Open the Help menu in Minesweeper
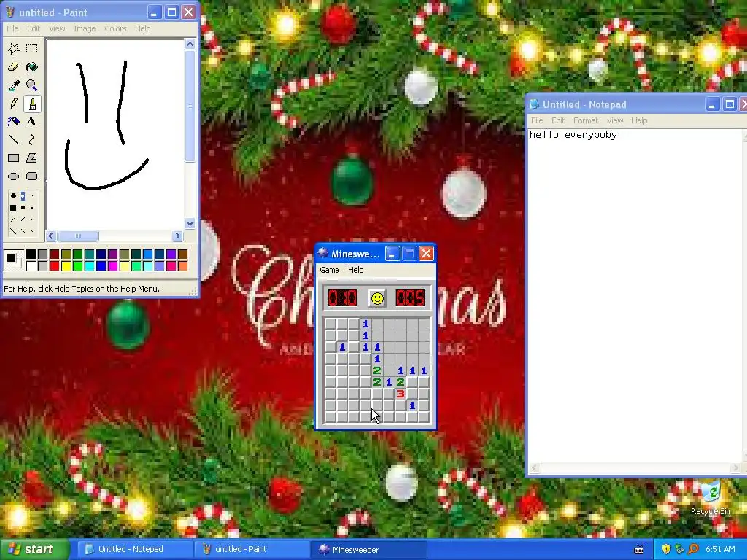The image size is (747, 560). [356, 270]
